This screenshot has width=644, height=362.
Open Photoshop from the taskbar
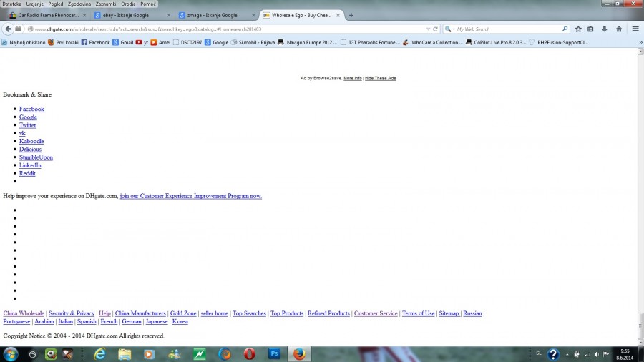click(274, 353)
